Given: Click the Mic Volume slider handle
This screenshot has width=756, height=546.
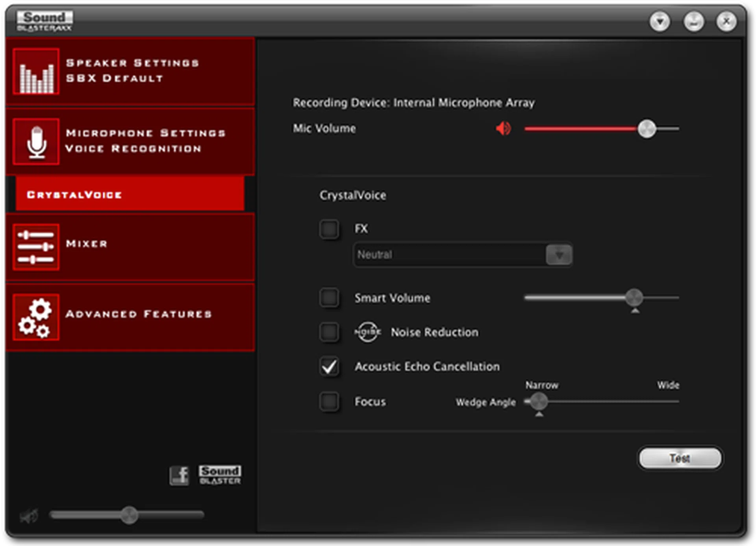Looking at the screenshot, I should tap(647, 129).
